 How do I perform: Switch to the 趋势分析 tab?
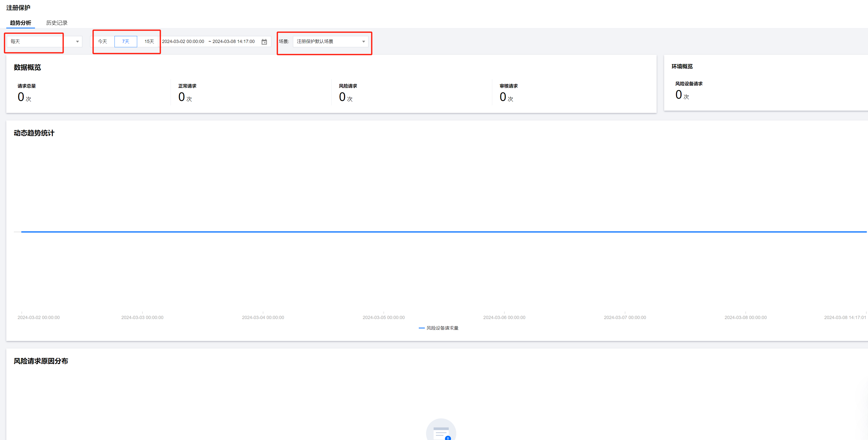tap(21, 23)
